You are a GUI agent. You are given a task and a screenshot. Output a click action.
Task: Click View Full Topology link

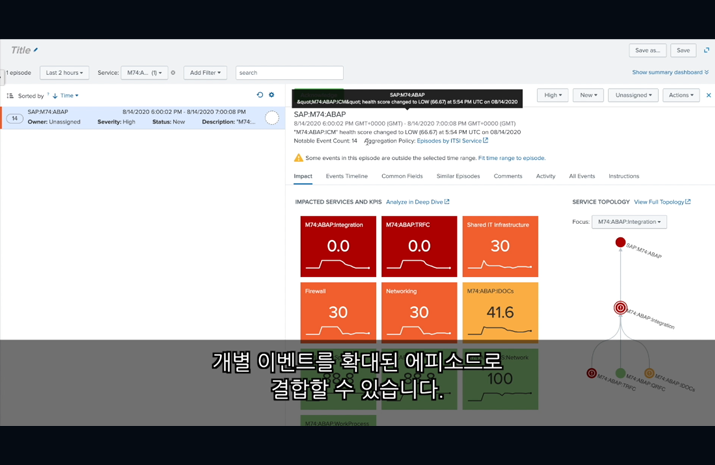coord(662,202)
